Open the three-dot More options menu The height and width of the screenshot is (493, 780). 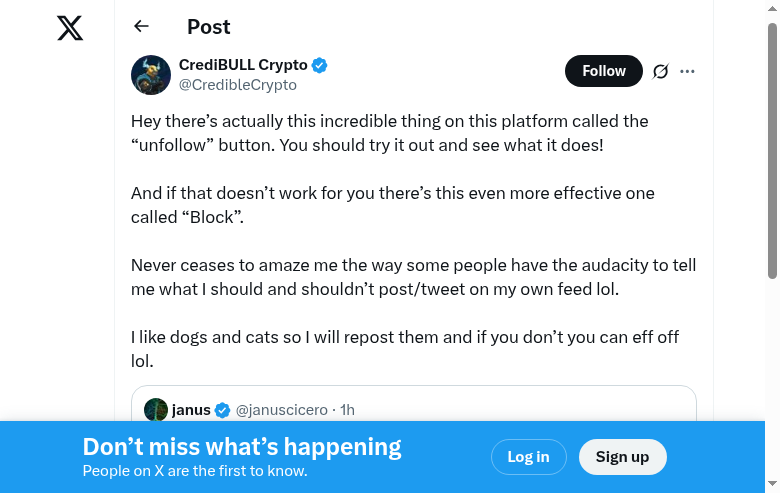[x=687, y=71]
